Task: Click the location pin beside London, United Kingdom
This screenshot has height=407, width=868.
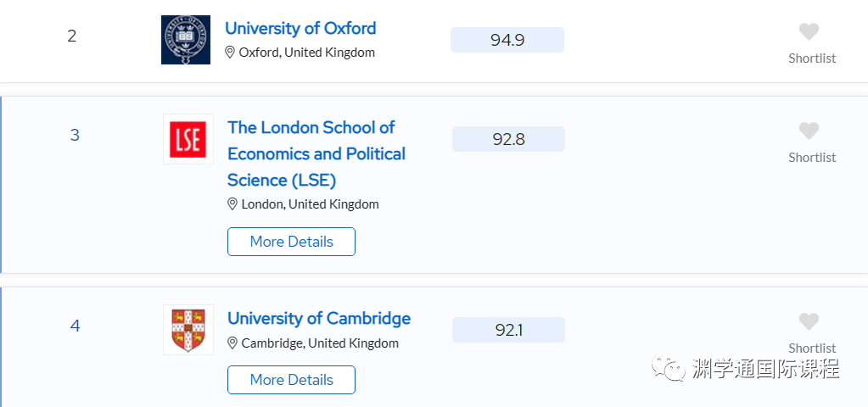Action: [232, 204]
